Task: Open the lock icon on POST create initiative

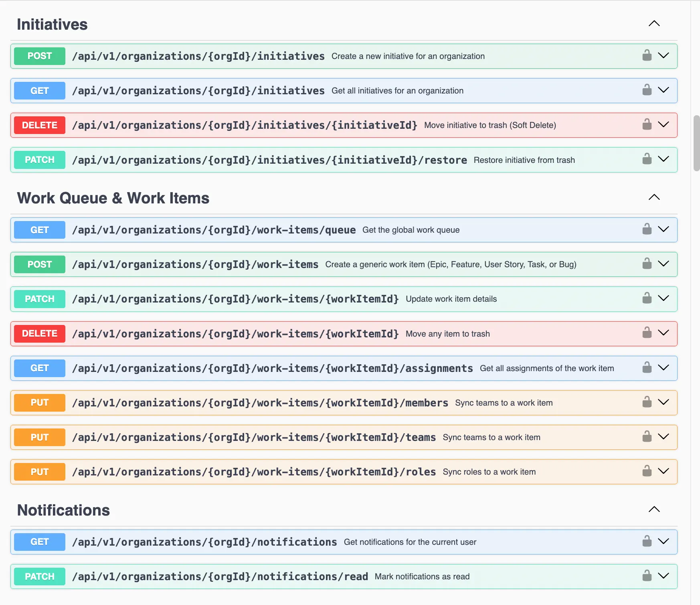Action: click(x=646, y=56)
